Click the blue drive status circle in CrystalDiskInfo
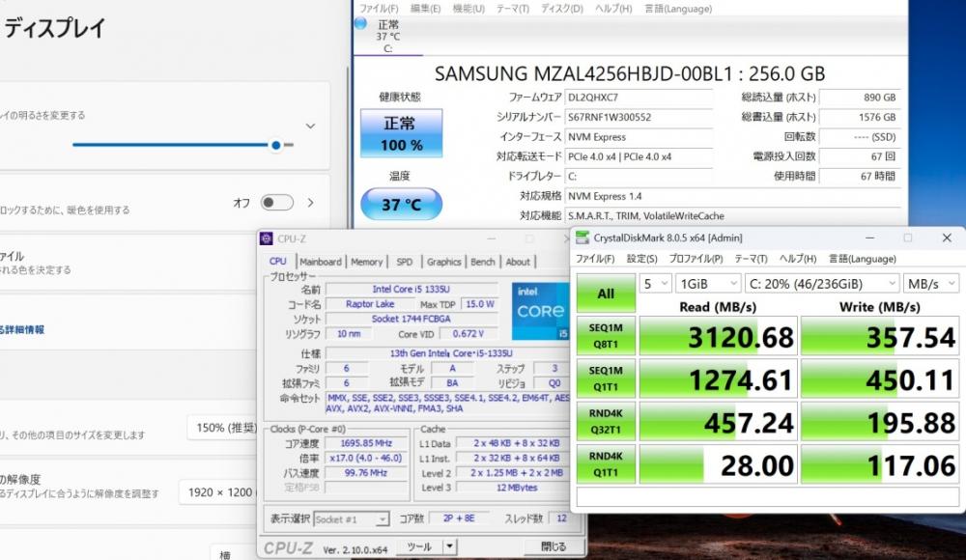 360,23
